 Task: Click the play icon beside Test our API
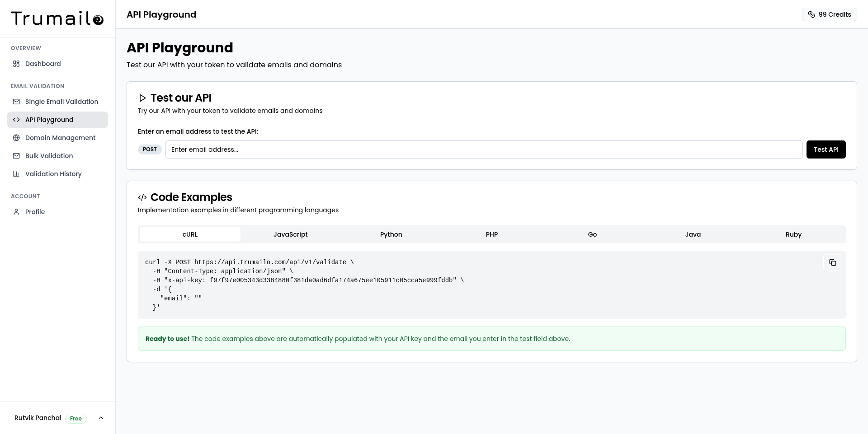click(142, 98)
